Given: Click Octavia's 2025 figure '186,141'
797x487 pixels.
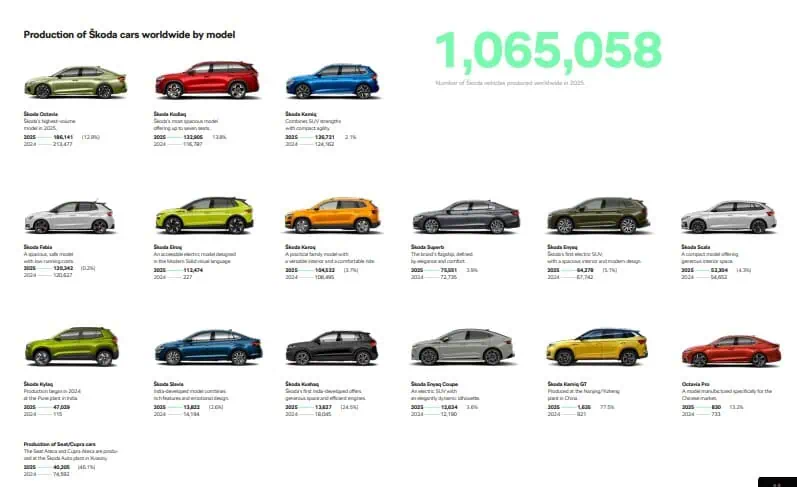Looking at the screenshot, I should [x=63, y=137].
